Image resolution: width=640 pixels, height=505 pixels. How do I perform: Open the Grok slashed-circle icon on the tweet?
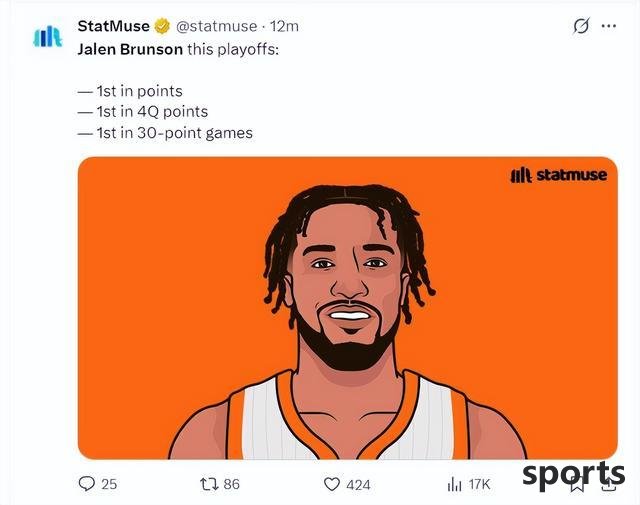pos(581,26)
